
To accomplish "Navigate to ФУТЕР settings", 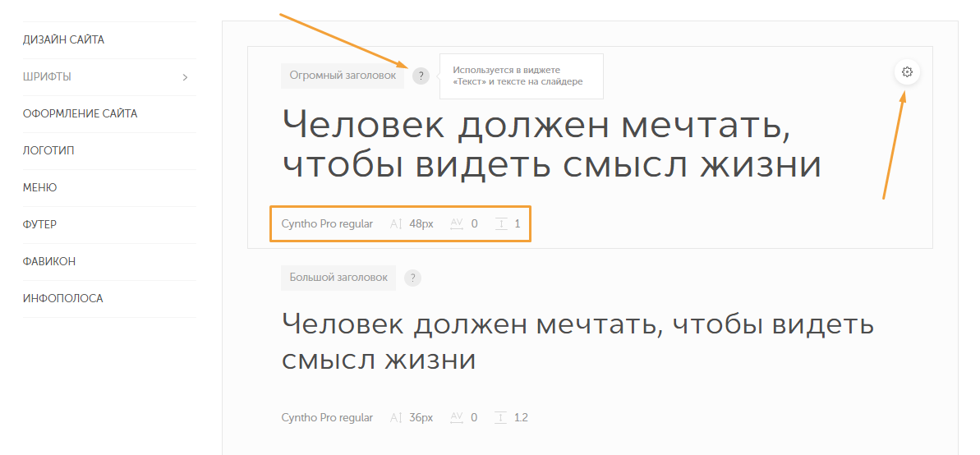I will tap(39, 224).
